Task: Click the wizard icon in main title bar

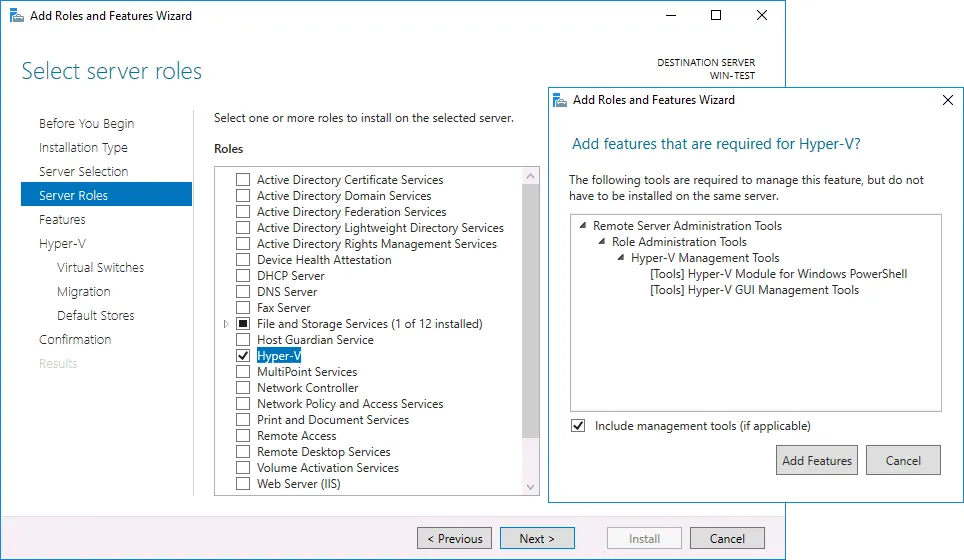Action: (x=14, y=15)
